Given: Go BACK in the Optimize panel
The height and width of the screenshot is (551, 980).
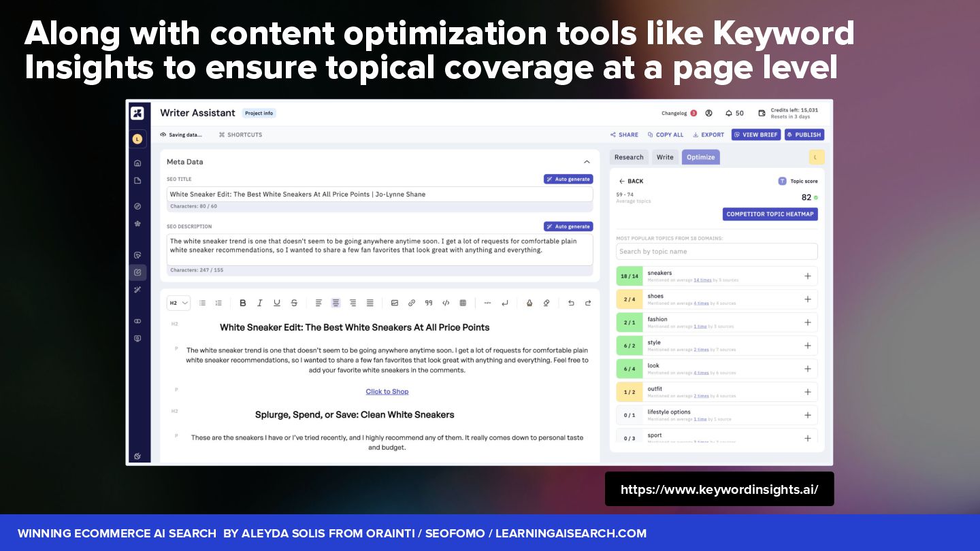Looking at the screenshot, I should 631,181.
